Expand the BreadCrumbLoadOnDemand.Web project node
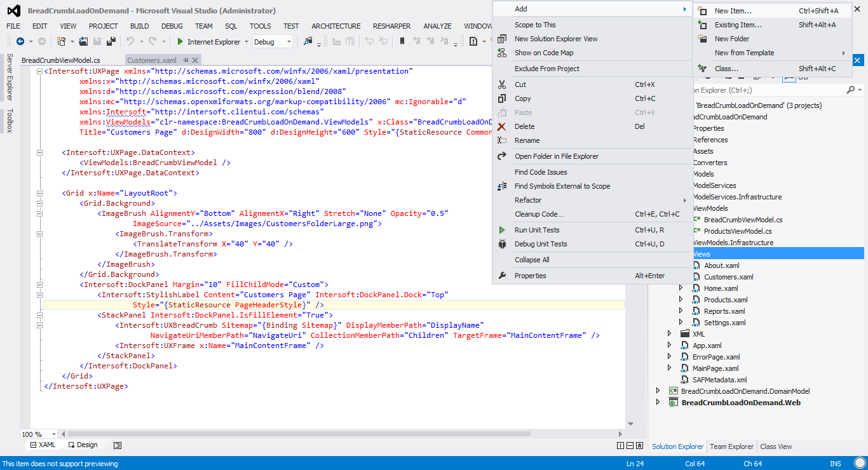 click(658, 403)
